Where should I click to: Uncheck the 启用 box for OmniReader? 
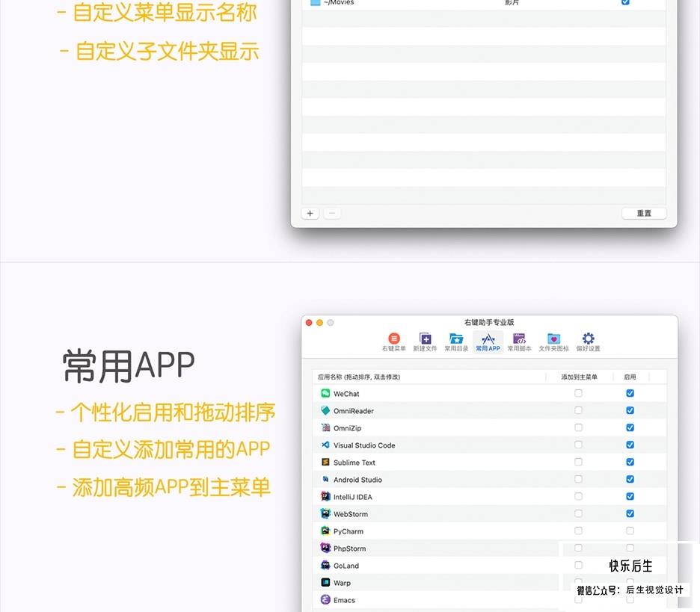(x=630, y=410)
